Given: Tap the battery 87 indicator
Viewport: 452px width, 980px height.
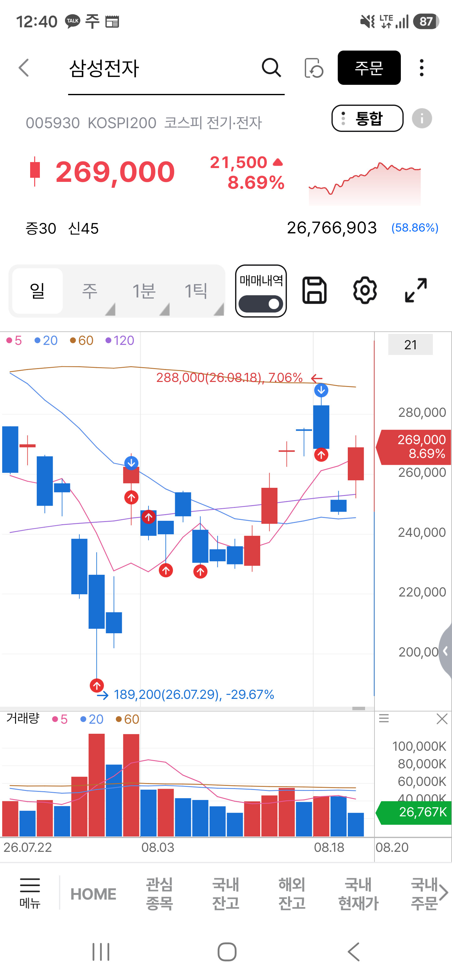Looking at the screenshot, I should point(426,21).
